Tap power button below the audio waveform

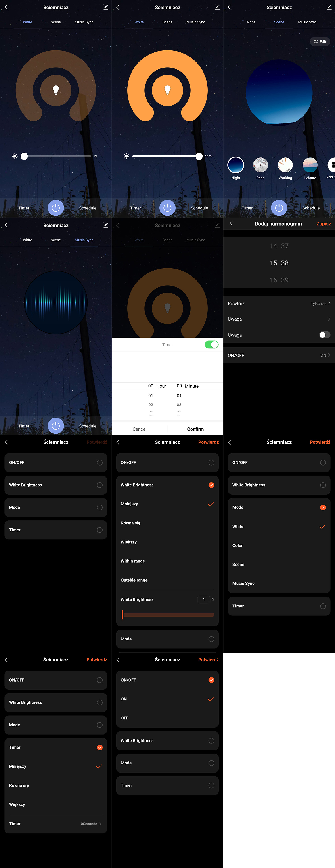point(56,426)
